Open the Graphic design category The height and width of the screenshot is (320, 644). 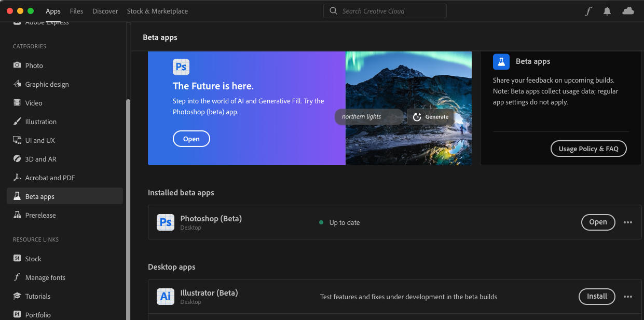pos(47,84)
